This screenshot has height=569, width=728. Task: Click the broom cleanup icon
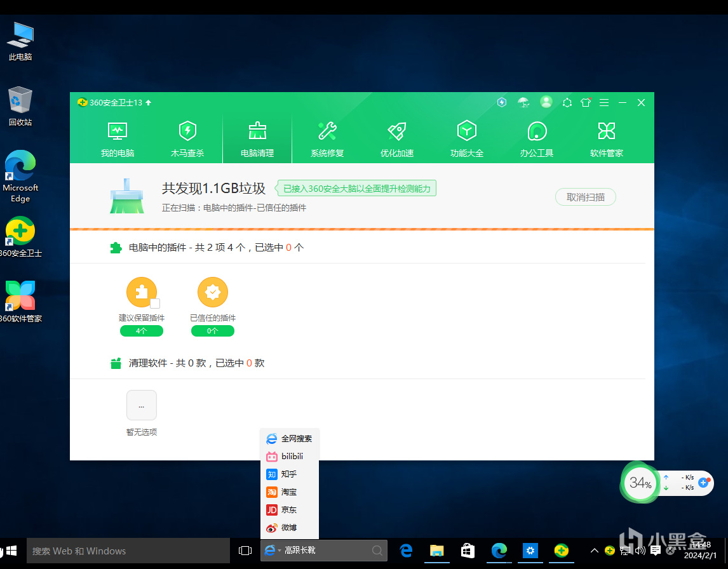tap(127, 196)
